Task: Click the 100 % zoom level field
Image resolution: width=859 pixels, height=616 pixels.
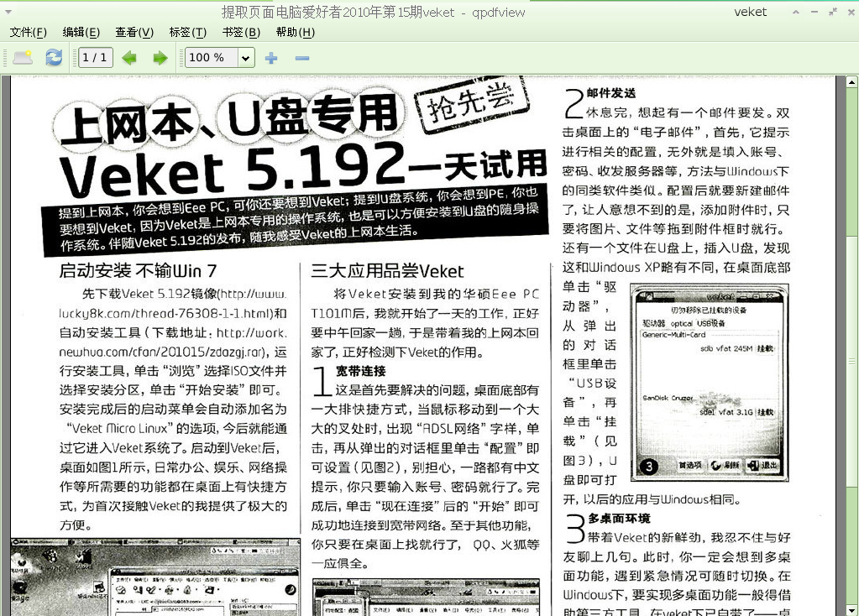Action: 212,58
